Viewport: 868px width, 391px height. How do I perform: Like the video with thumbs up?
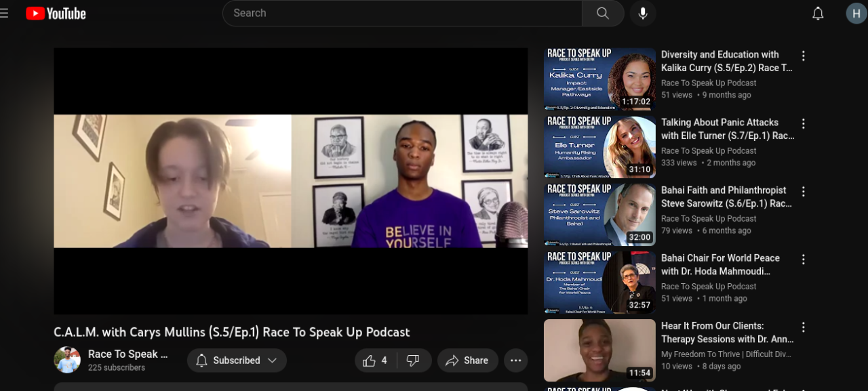pyautogui.click(x=375, y=361)
